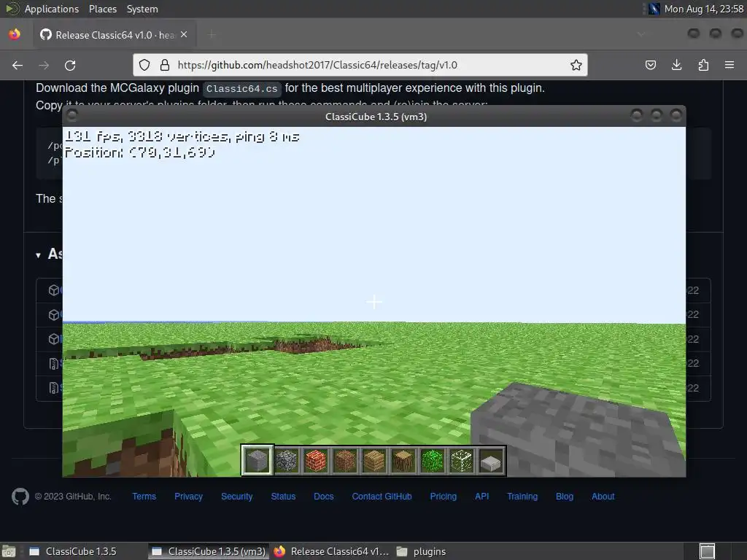Click the workspace switcher in bottom panel

coord(707,551)
